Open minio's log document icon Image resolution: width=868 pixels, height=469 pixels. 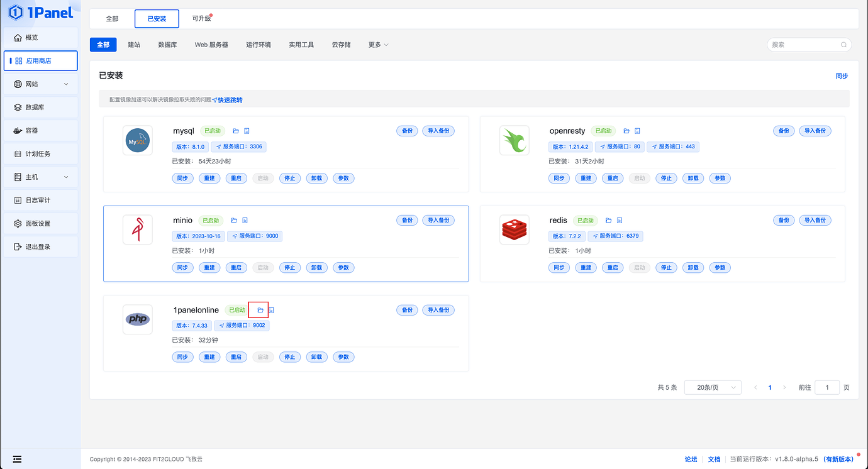pyautogui.click(x=244, y=220)
